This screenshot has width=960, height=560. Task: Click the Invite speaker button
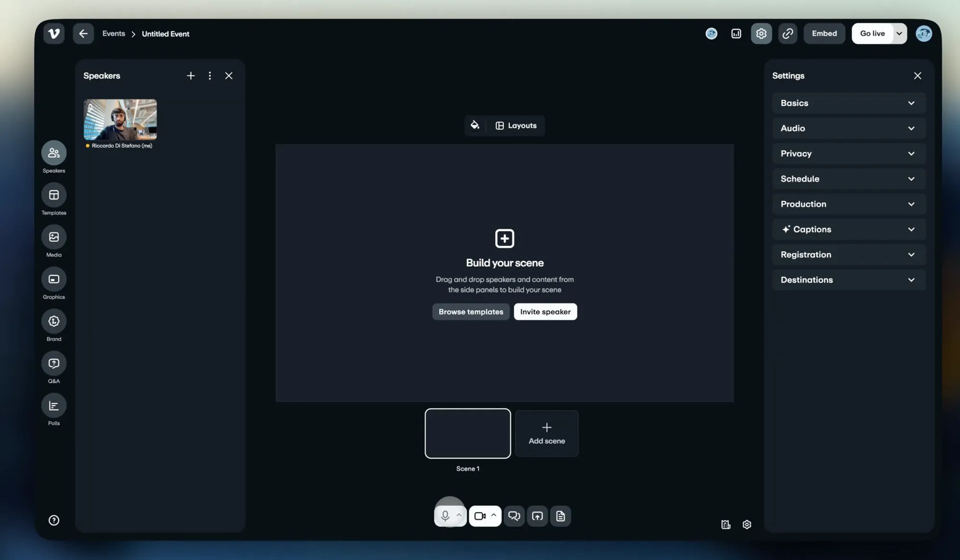coord(545,312)
